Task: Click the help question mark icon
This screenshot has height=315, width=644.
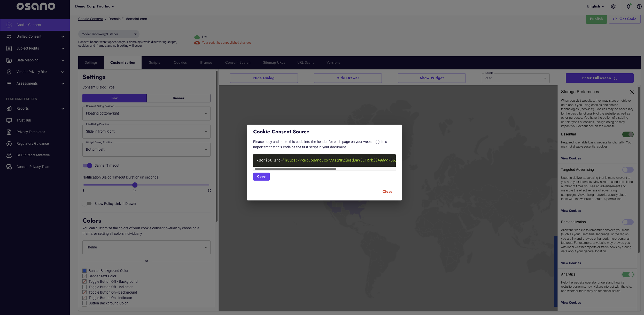Action: coord(639,6)
